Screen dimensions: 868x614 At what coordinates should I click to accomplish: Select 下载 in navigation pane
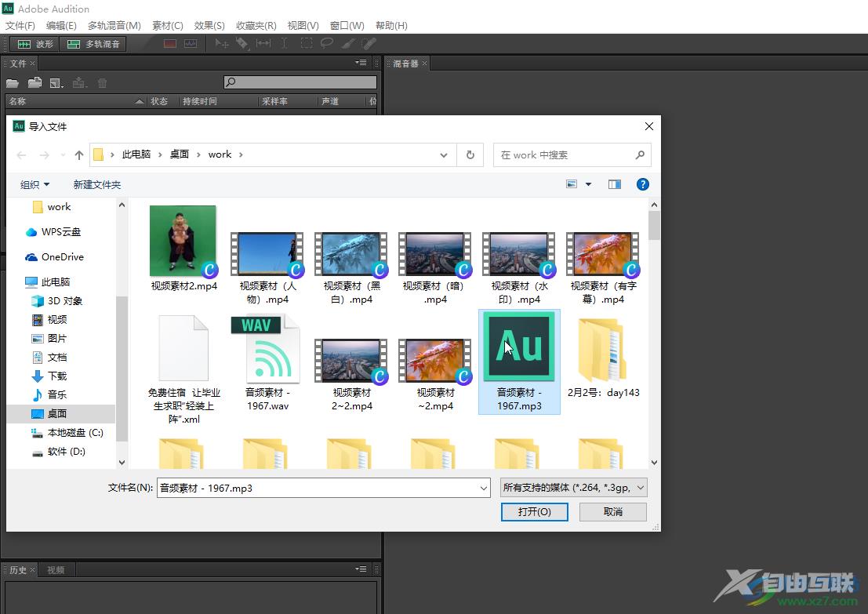[x=49, y=376]
